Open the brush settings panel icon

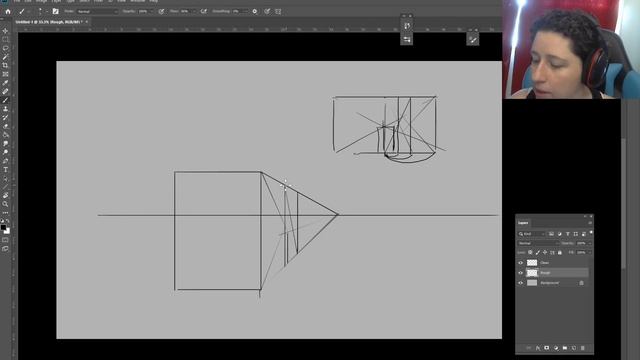[x=56, y=11]
